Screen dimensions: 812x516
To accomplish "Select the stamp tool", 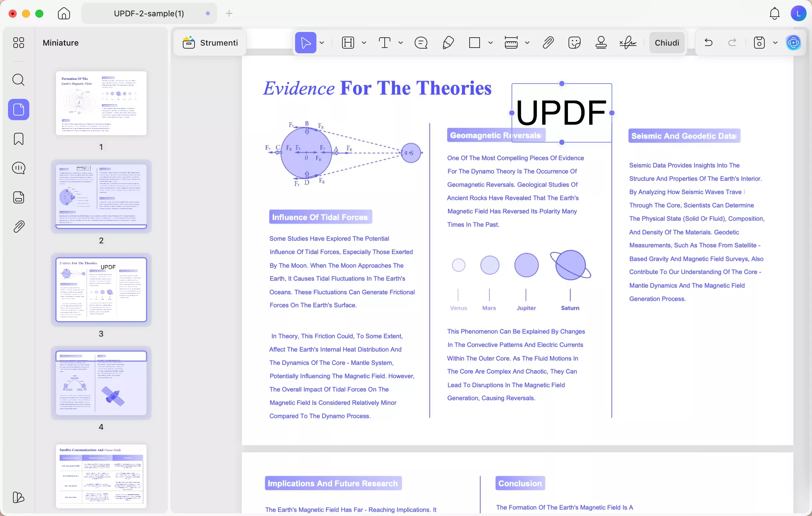I will (x=601, y=43).
